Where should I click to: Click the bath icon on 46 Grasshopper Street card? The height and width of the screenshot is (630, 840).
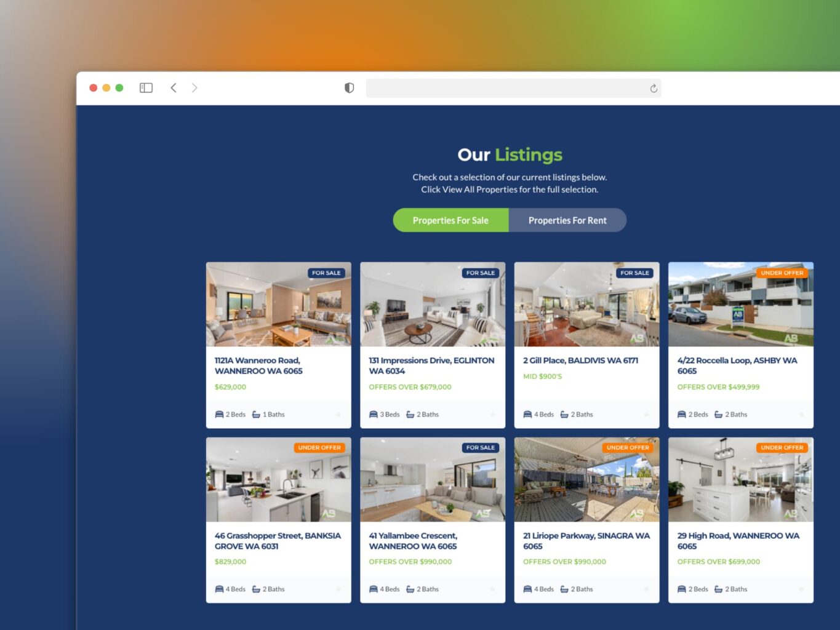(256, 589)
